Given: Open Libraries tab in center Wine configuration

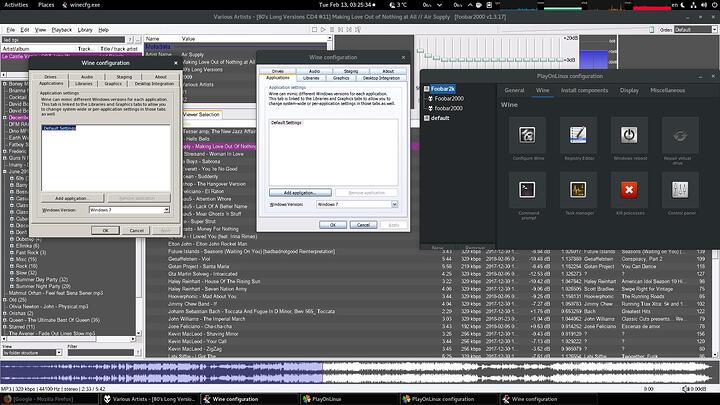Looking at the screenshot, I should (311, 78).
